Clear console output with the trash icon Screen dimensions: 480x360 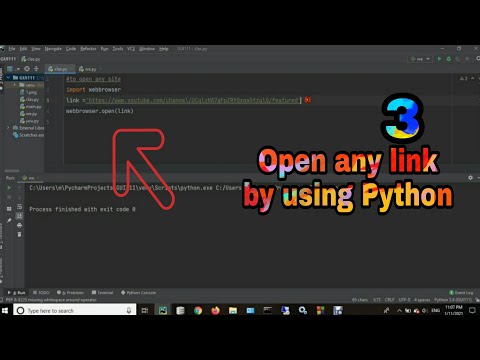pos(19,235)
